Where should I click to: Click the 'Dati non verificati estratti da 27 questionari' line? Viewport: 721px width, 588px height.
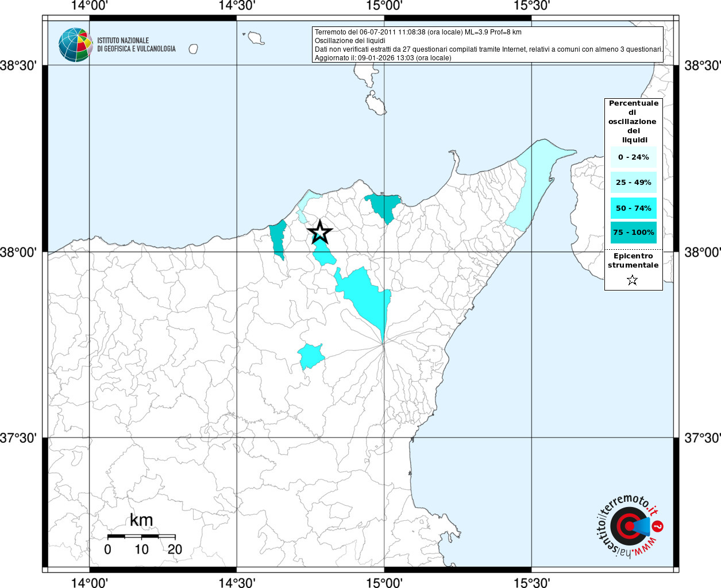tap(489, 49)
